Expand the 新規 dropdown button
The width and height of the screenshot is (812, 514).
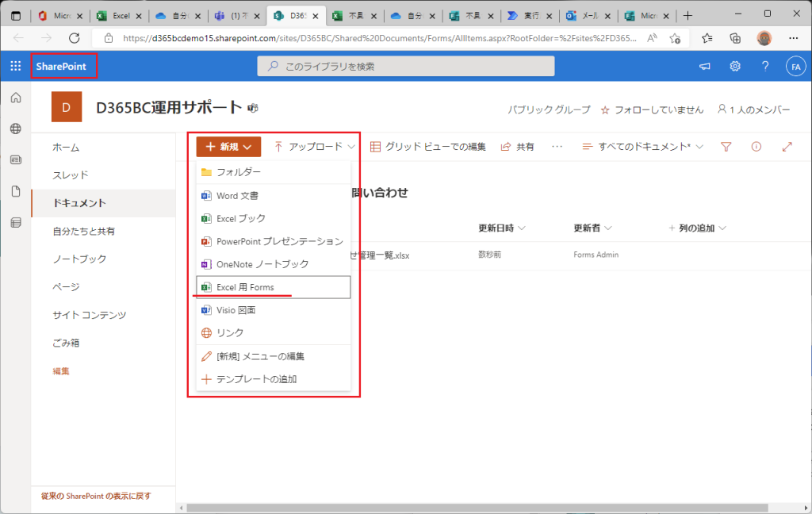[x=228, y=147]
